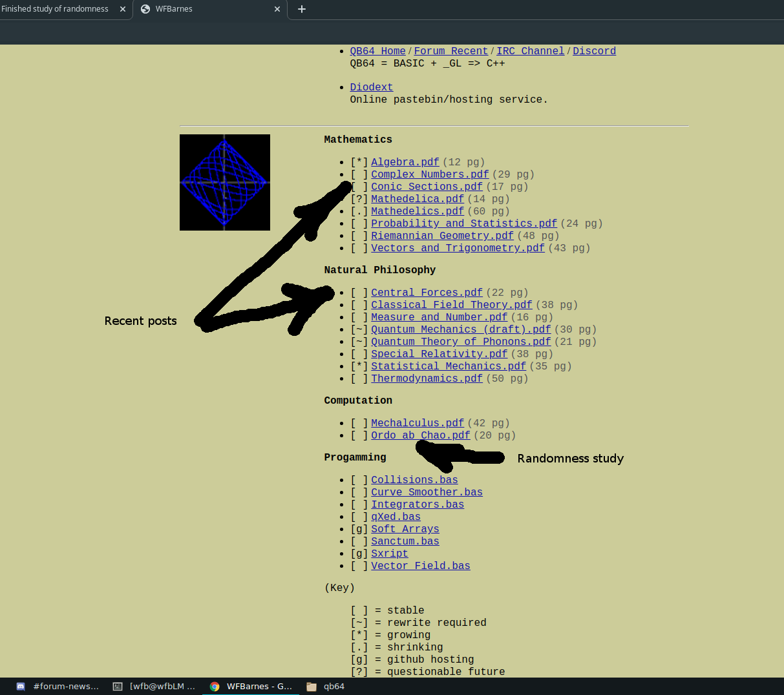This screenshot has width=784, height=695.
Task: Open Riemannian Geometry.pdf link
Action: (442, 236)
